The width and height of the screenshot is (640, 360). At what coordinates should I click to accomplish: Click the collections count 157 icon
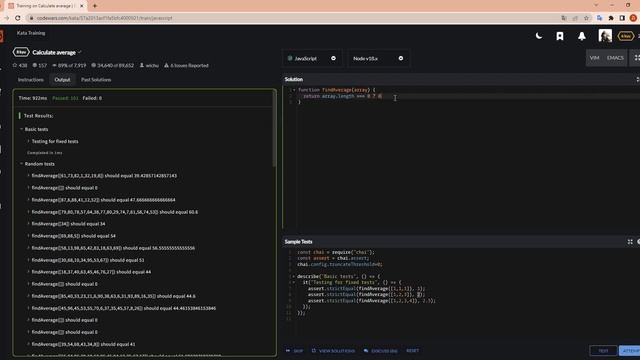click(x=40, y=65)
